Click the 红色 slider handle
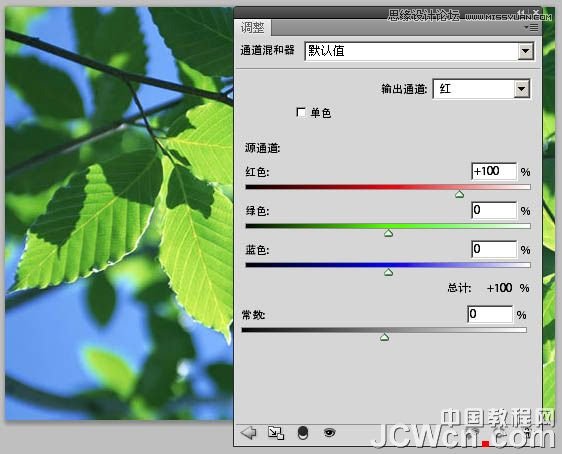Screen dimensions: 562x454 click(459, 194)
